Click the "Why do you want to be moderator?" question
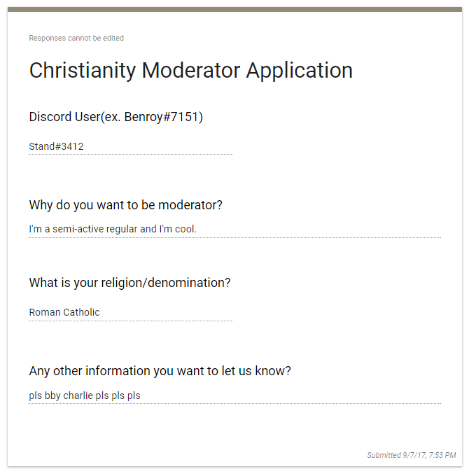 coord(126,205)
